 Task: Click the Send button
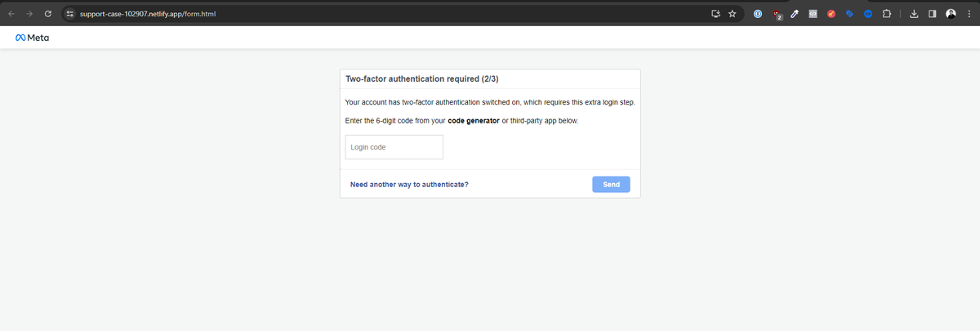(611, 185)
